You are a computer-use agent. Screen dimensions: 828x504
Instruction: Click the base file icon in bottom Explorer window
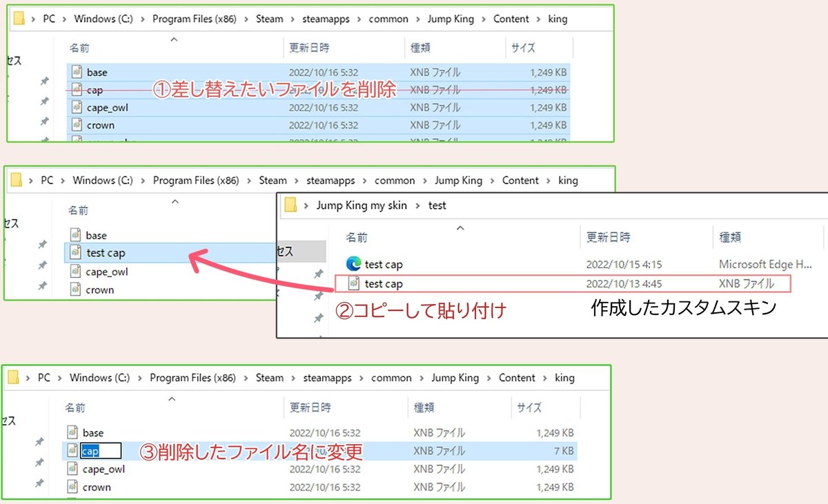pyautogui.click(x=72, y=432)
